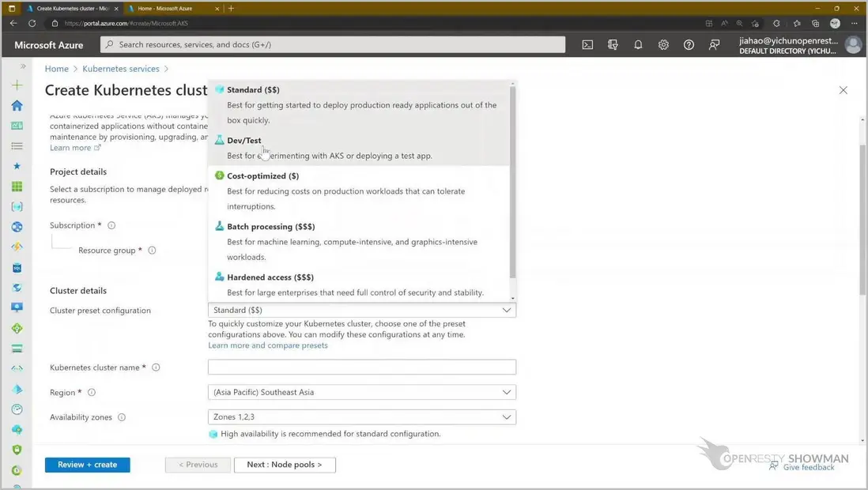Click the Region info icon

tap(92, 393)
